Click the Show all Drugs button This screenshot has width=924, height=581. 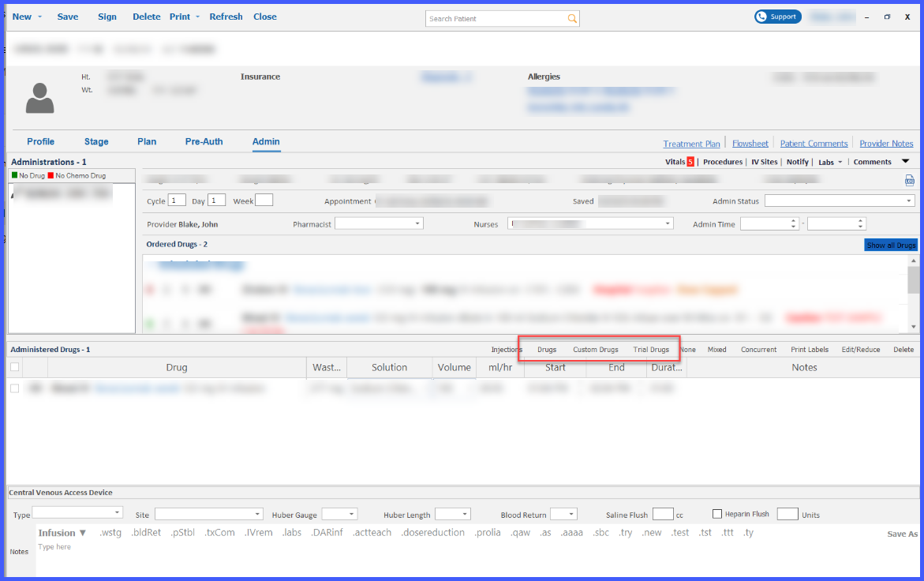891,246
